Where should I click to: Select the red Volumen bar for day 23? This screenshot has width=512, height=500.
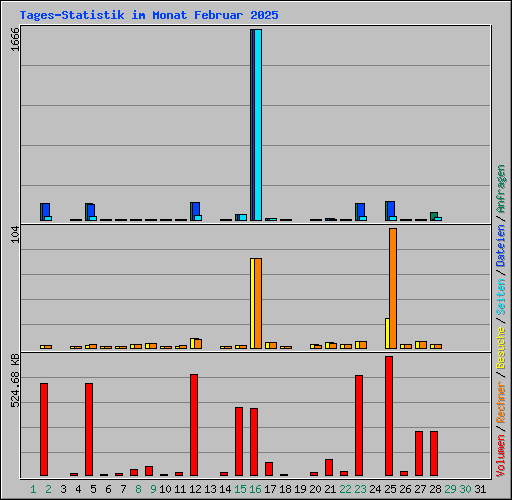[x=359, y=426]
